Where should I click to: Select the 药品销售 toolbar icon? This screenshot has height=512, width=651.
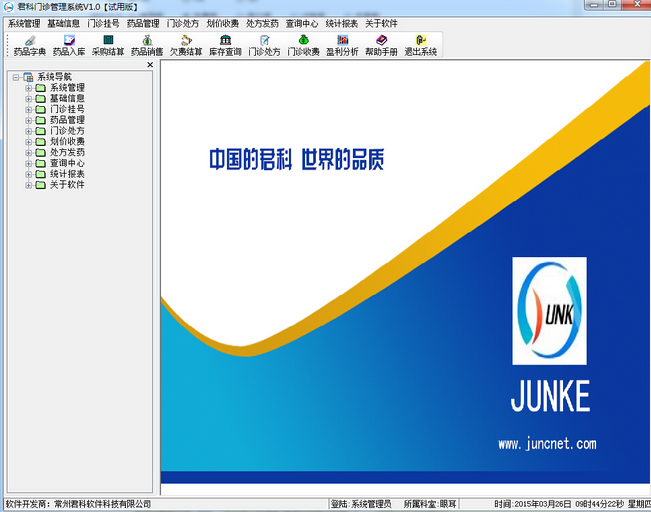coord(147,45)
